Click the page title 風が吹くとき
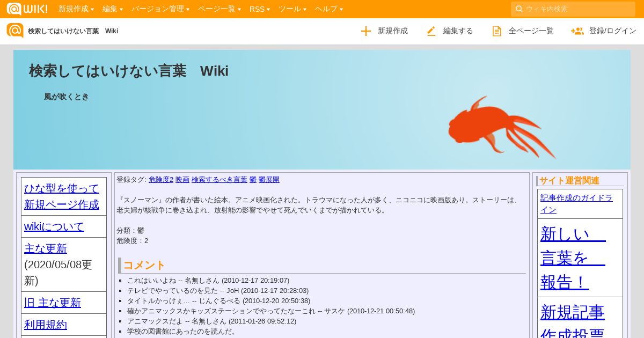The image size is (644, 338). (67, 97)
